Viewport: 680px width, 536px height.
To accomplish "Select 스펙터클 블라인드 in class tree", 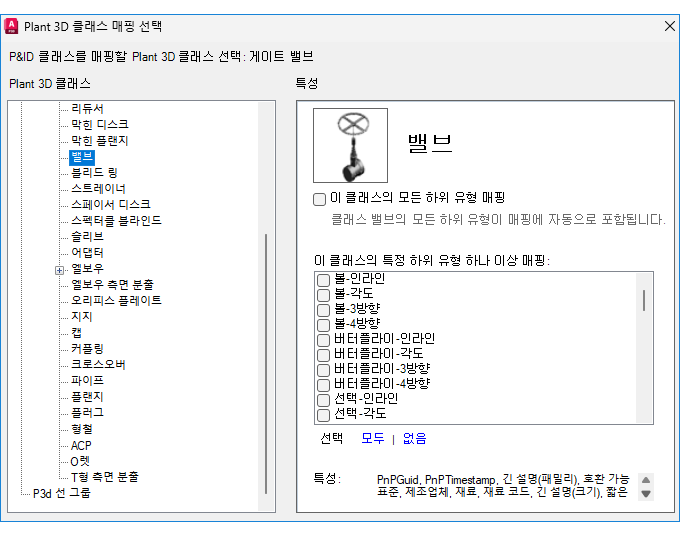I will [x=116, y=220].
